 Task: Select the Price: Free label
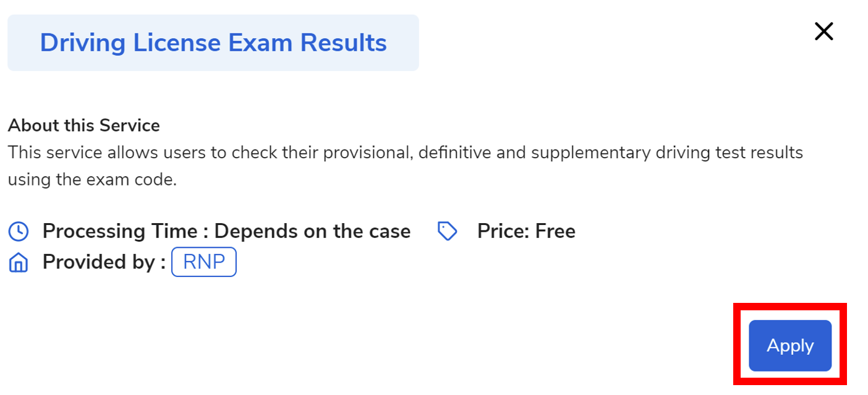point(526,231)
